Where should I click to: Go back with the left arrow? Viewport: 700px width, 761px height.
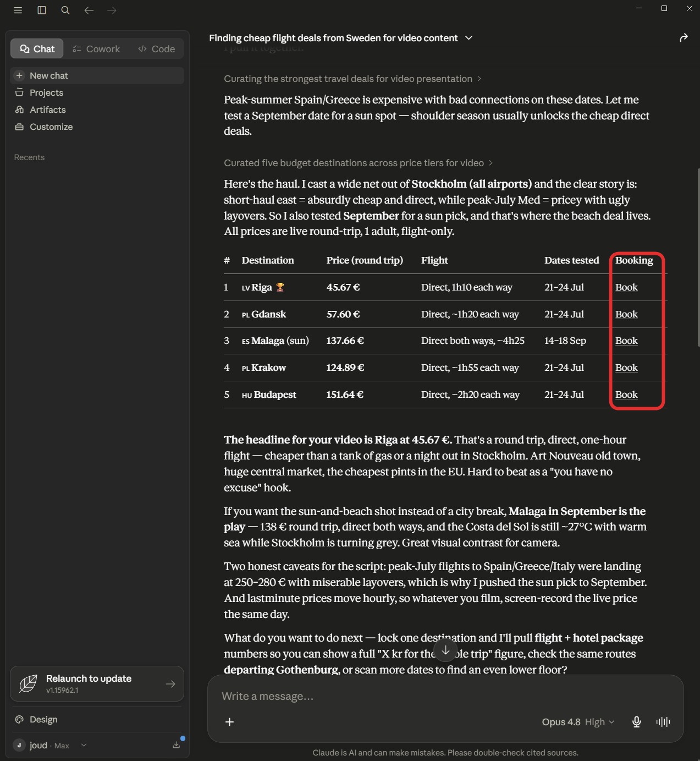point(89,10)
